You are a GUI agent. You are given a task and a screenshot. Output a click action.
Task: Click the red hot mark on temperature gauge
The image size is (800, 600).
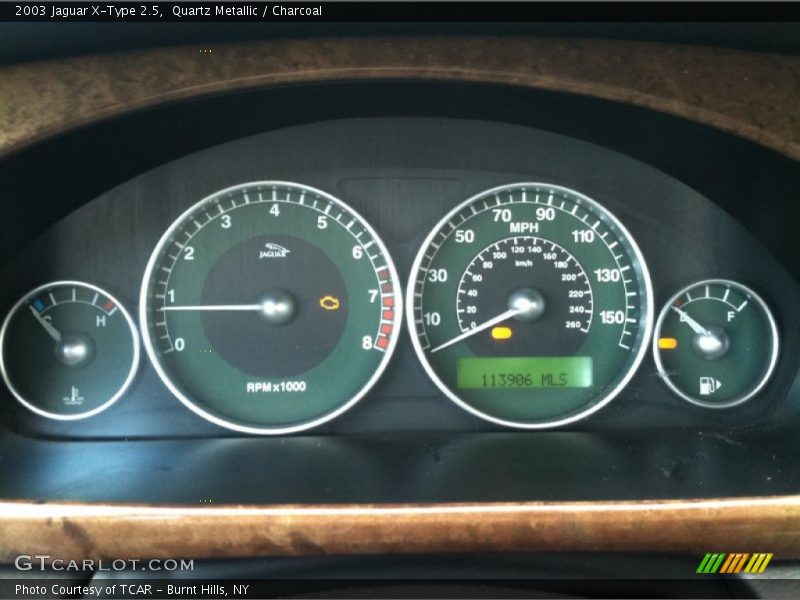click(109, 306)
